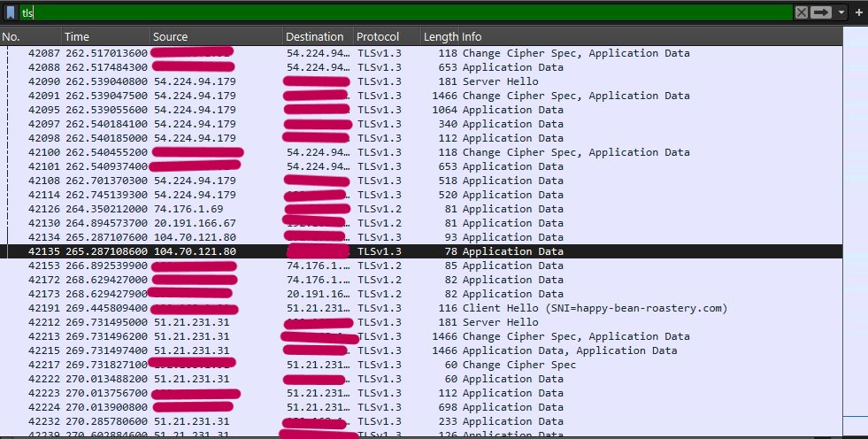The width and height of the screenshot is (868, 439).
Task: Click highlighted packet 42135 row
Action: (x=421, y=251)
